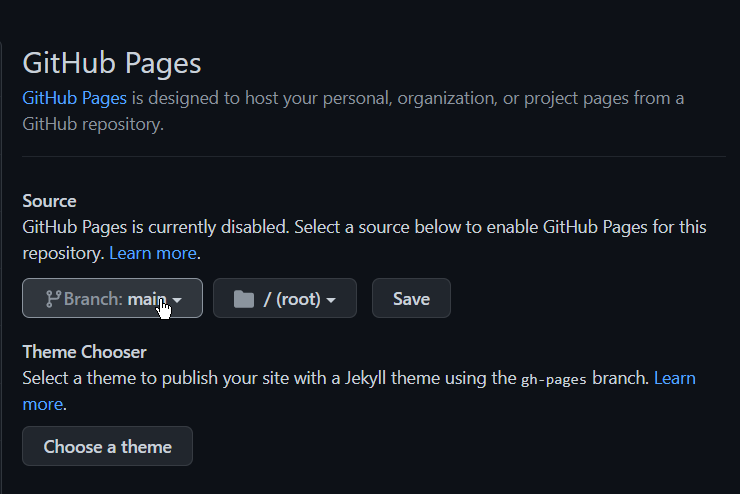Open the GitHub Pages link in description

(x=75, y=98)
